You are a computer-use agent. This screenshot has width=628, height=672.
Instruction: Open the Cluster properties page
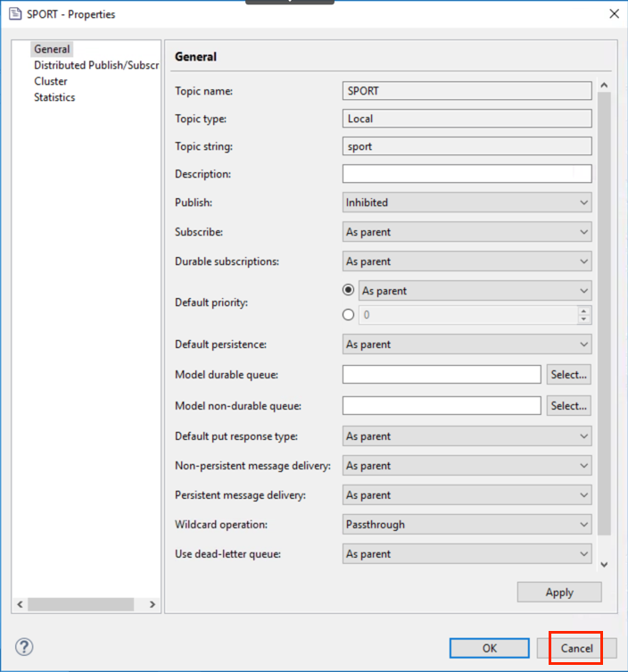coord(51,81)
